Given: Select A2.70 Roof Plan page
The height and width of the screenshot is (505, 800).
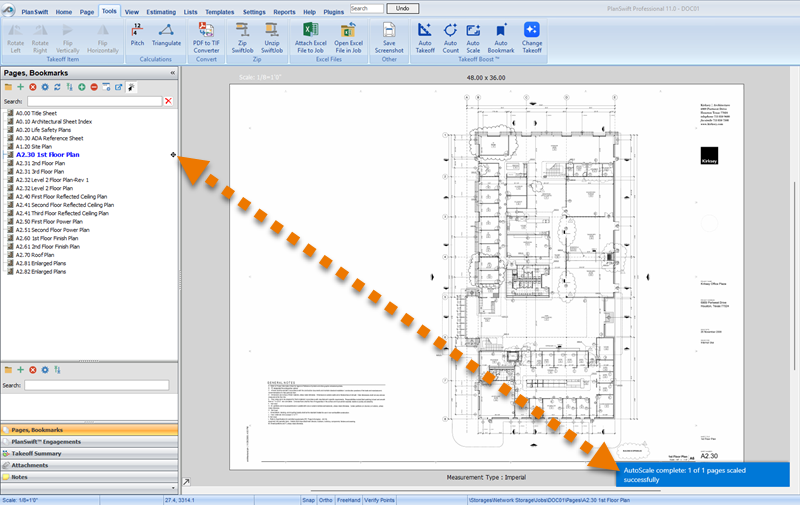Looking at the screenshot, I should coord(35,255).
